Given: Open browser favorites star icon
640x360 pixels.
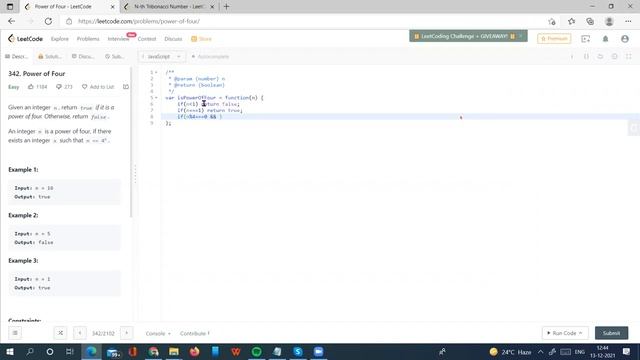Looking at the screenshot, I should pos(571,21).
